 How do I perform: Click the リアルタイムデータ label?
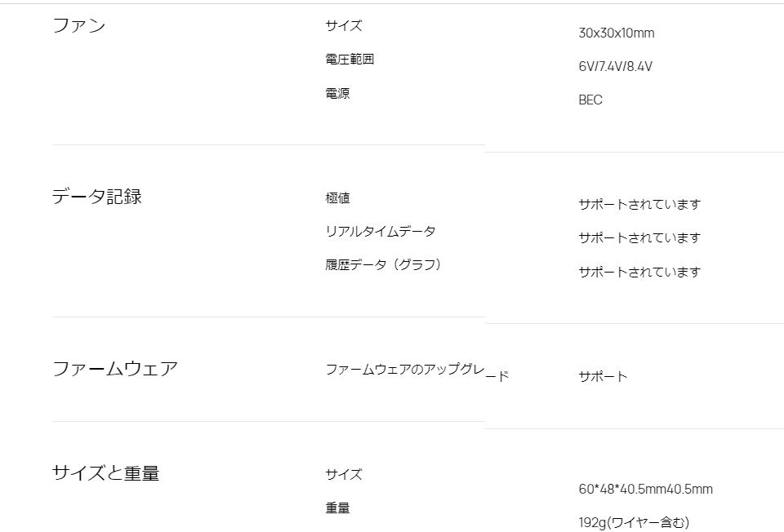click(381, 231)
